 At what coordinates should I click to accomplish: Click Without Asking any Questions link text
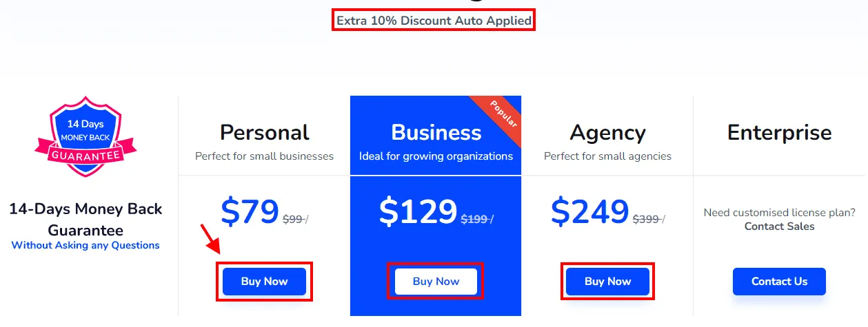click(x=85, y=245)
